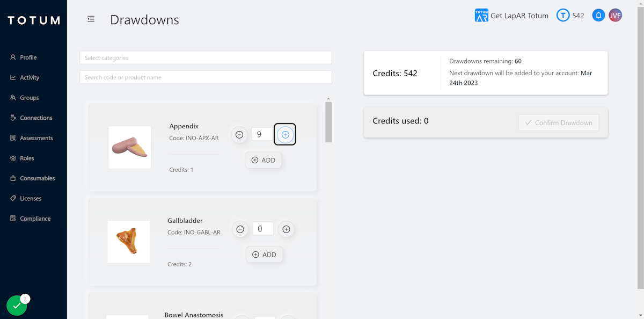
Task: Click the Gallbladder product name
Action: 185,221
